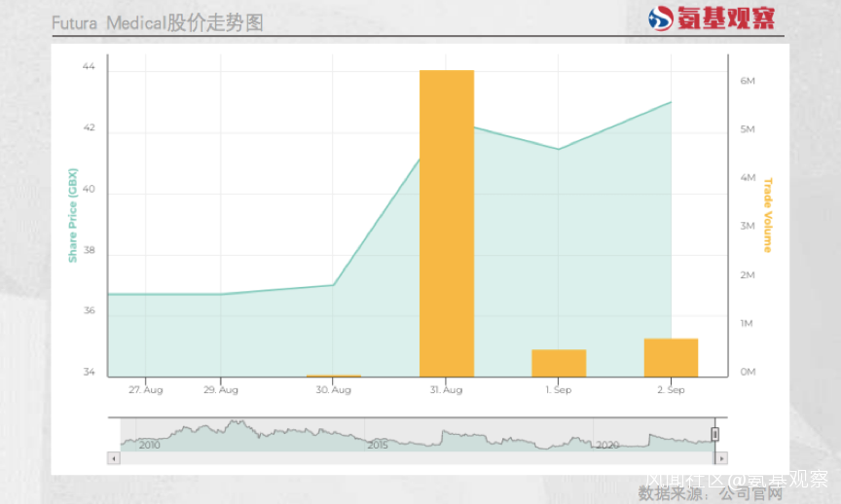Click the 2. Sep trade volume bar
841x504 pixels.
[671, 358]
